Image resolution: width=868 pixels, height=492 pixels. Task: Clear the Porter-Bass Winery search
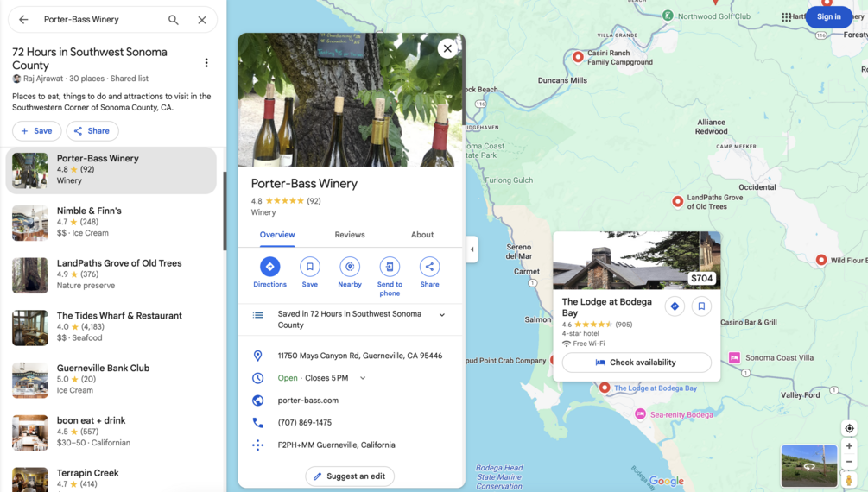[x=202, y=20]
